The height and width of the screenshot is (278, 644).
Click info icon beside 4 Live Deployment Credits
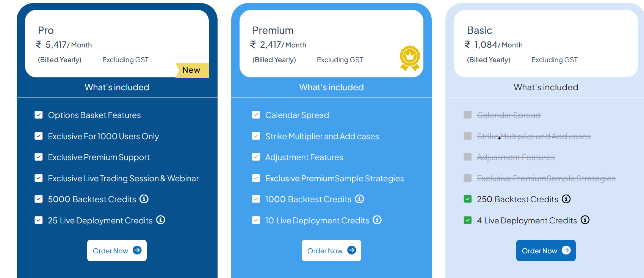pos(585,220)
